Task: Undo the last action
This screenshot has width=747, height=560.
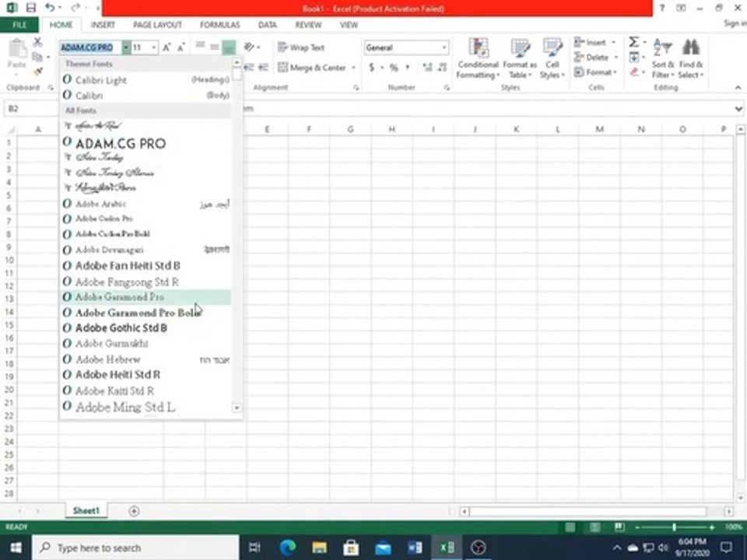Action: tap(50, 7)
